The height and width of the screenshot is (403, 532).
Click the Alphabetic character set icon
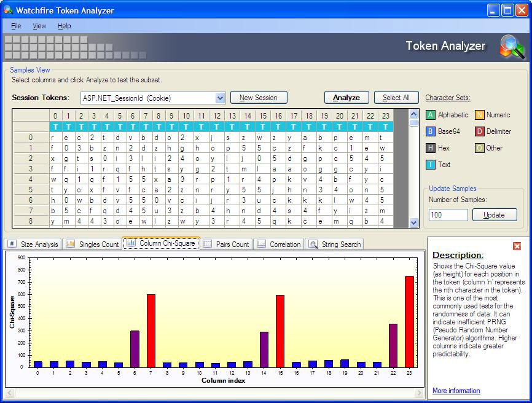pos(431,115)
